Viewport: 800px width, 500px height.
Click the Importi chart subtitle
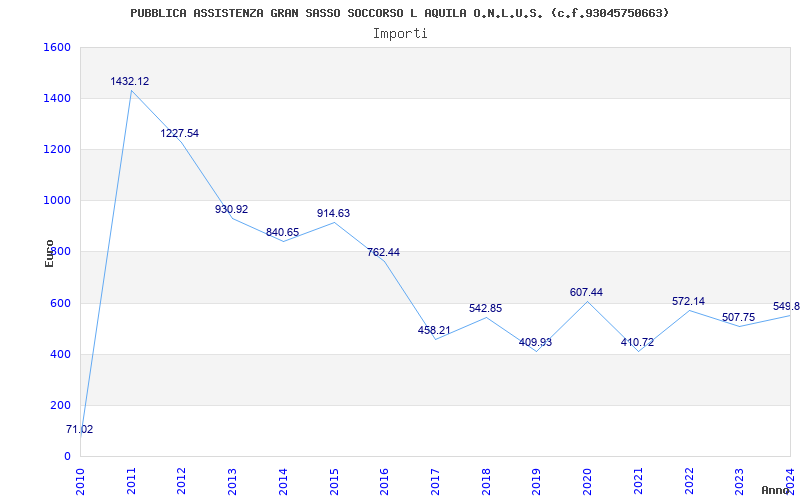[x=400, y=34]
